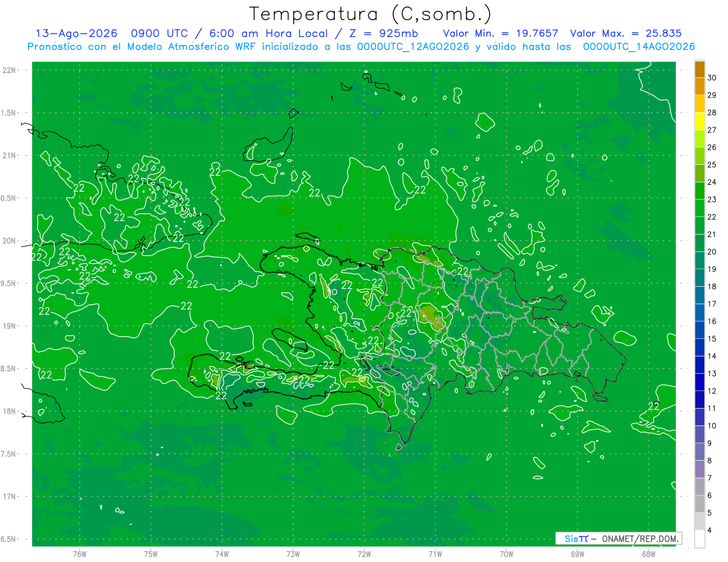This screenshot has height=562, width=728.
Task: Click 'Valor Max. = 25.835' text
Action: (x=626, y=33)
